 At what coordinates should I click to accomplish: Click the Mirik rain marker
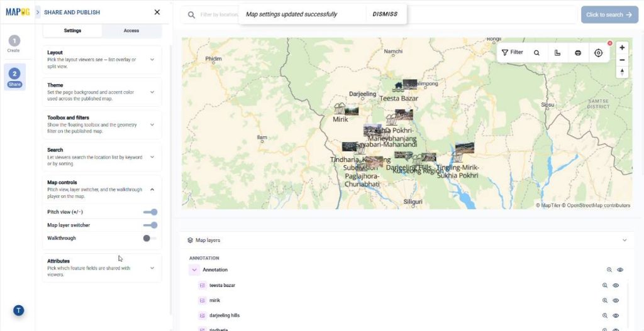click(x=340, y=109)
